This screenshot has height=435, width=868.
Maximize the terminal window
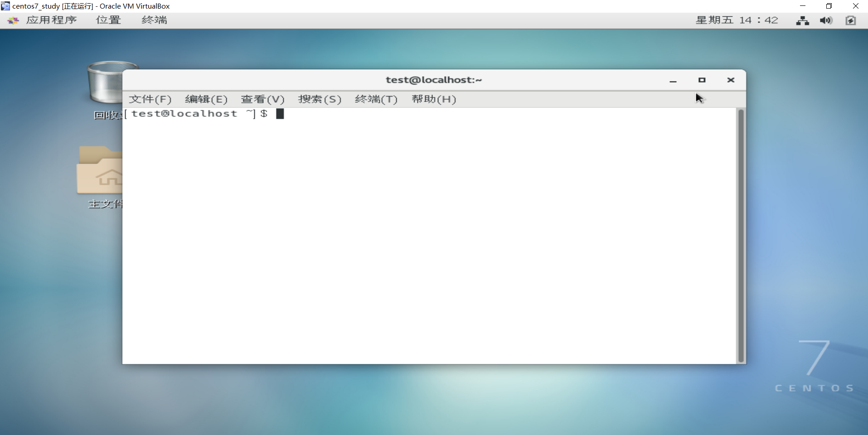click(702, 80)
